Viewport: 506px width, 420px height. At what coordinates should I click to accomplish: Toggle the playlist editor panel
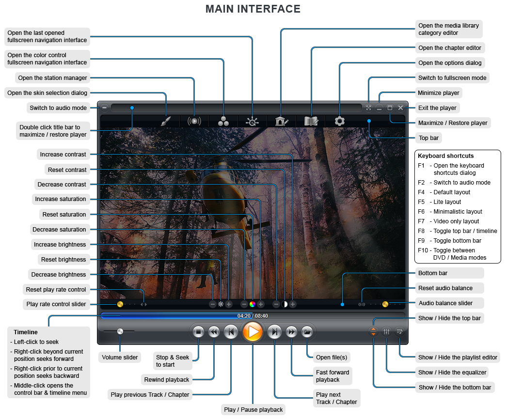click(399, 332)
